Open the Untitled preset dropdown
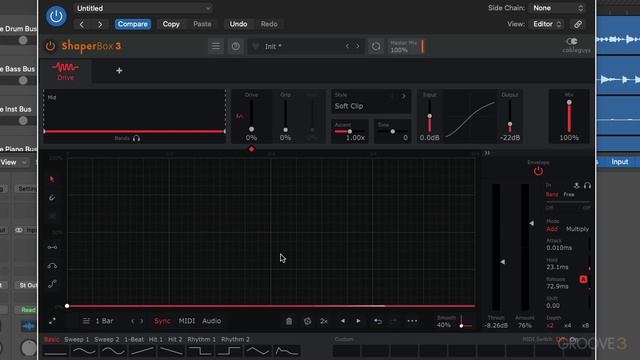Image resolution: width=640 pixels, height=360 pixels. [143, 8]
